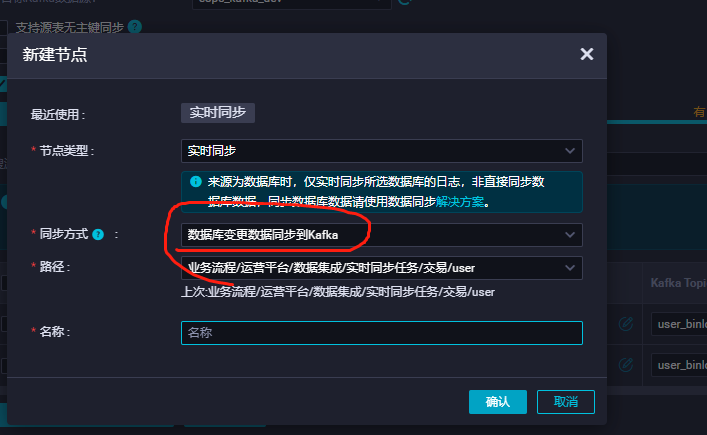Open the 解决方案 link
This screenshot has width=707, height=435.
(x=460, y=201)
